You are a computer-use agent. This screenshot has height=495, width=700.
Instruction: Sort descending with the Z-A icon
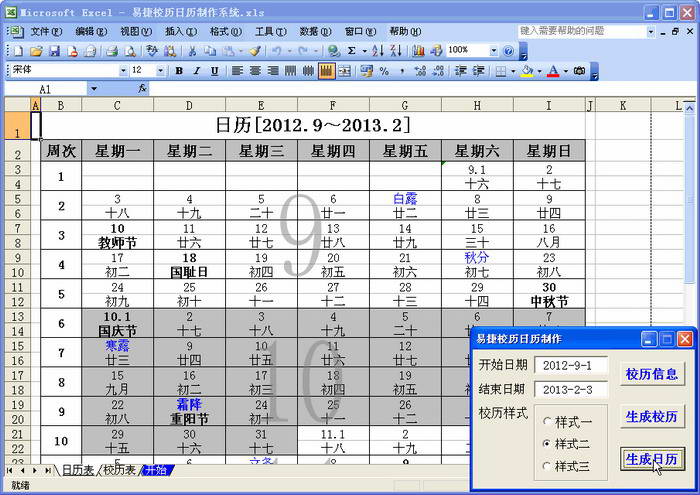[396, 51]
